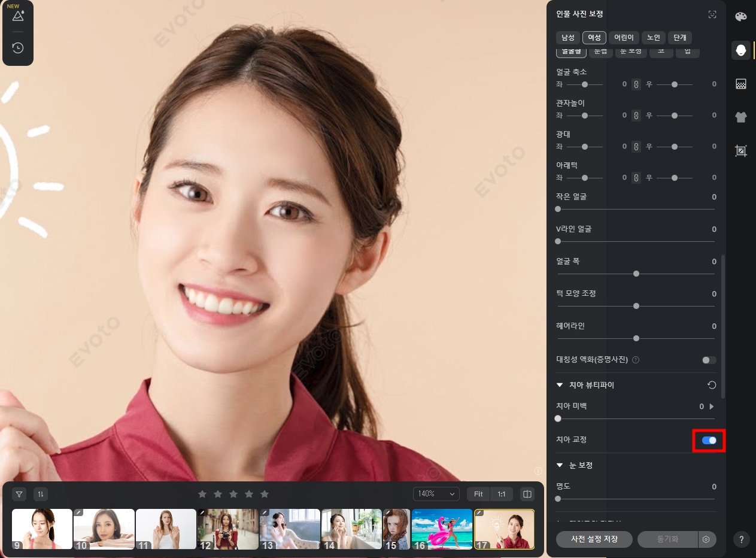
Task: Select thumbnail number 13 in filmstrip
Action: pyautogui.click(x=290, y=529)
